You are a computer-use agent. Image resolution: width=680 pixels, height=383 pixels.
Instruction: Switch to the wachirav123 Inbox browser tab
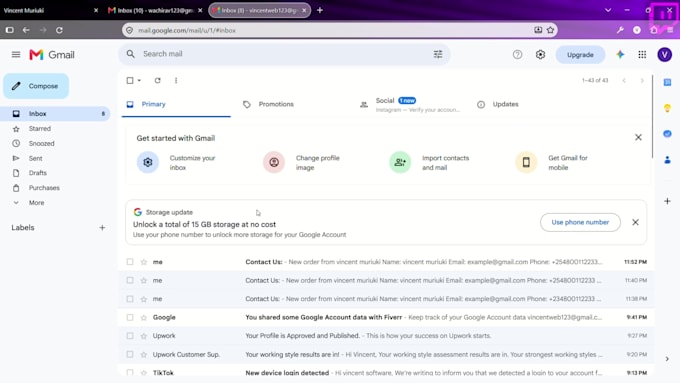(155, 10)
